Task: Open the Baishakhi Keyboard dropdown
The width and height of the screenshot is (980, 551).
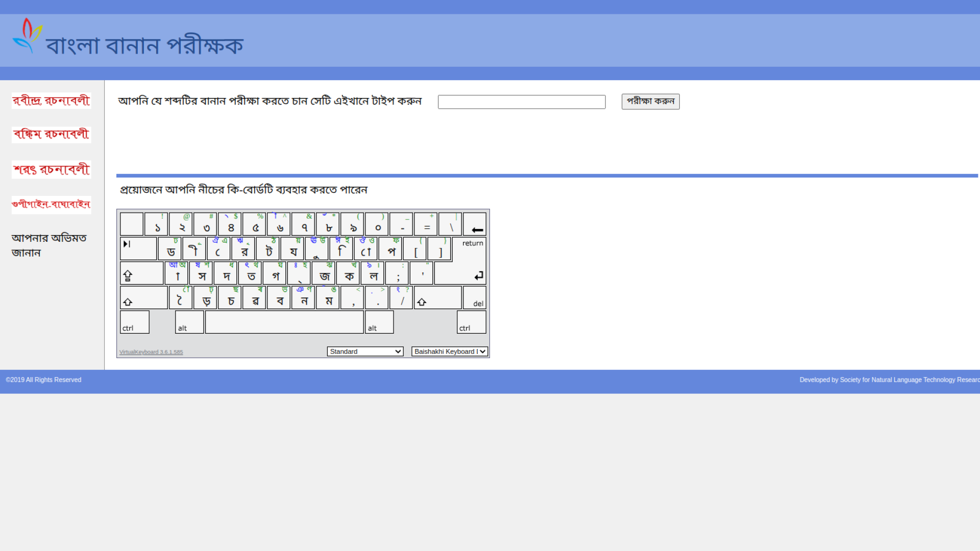Action: tap(449, 351)
